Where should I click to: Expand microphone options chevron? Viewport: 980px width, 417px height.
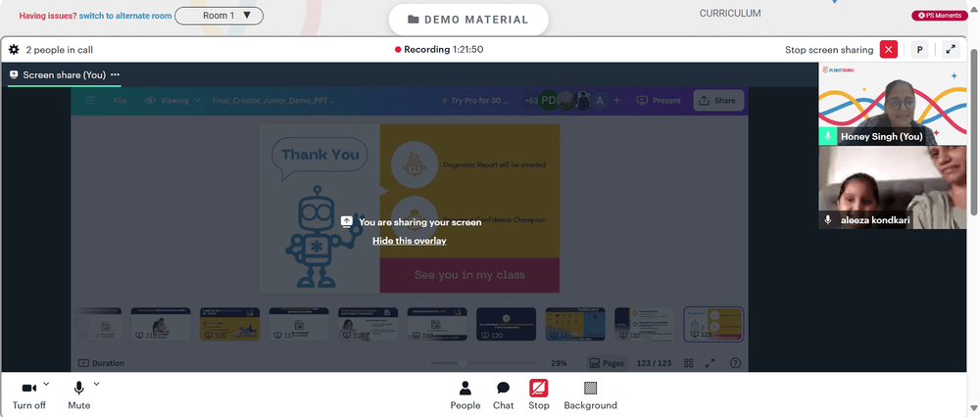click(x=96, y=384)
